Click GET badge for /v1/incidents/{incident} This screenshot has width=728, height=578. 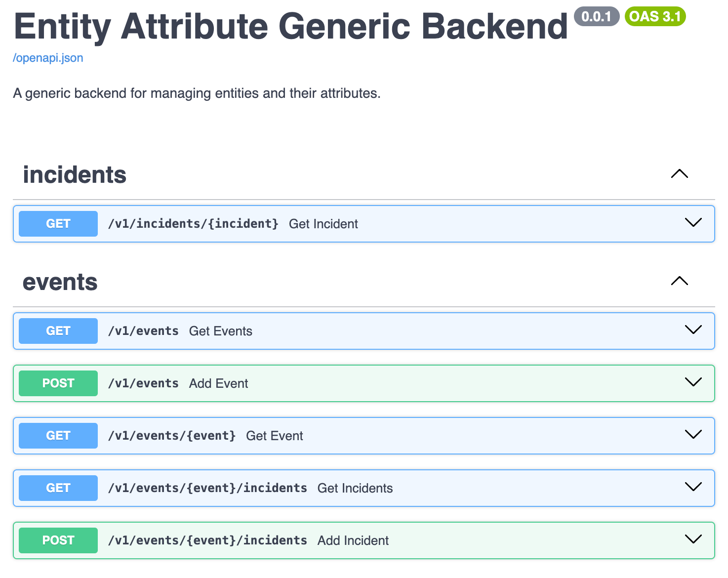[x=58, y=224]
